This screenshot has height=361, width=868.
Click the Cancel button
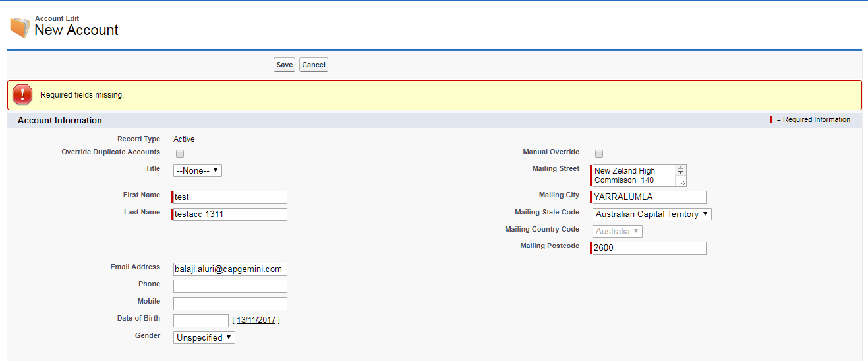(x=314, y=65)
